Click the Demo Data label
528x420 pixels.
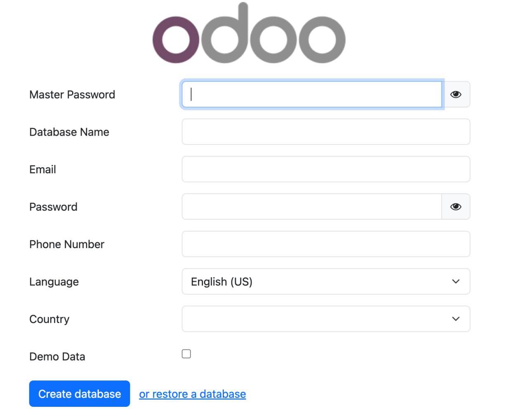point(57,357)
